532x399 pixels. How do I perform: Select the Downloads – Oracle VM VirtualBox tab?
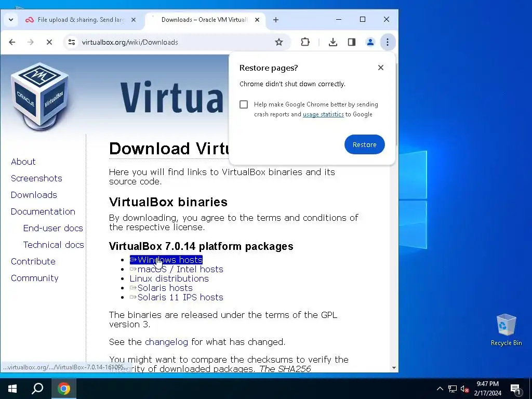pyautogui.click(x=205, y=20)
